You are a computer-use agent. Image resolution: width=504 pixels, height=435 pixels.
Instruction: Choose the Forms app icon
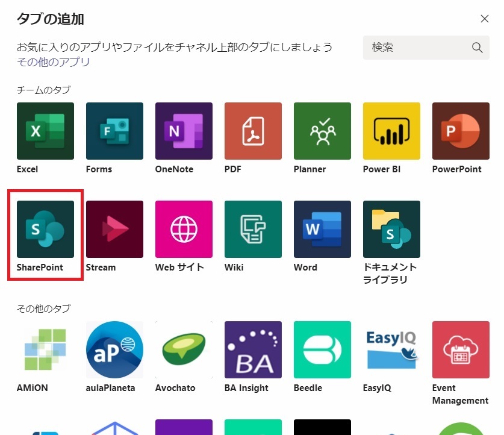tap(114, 131)
